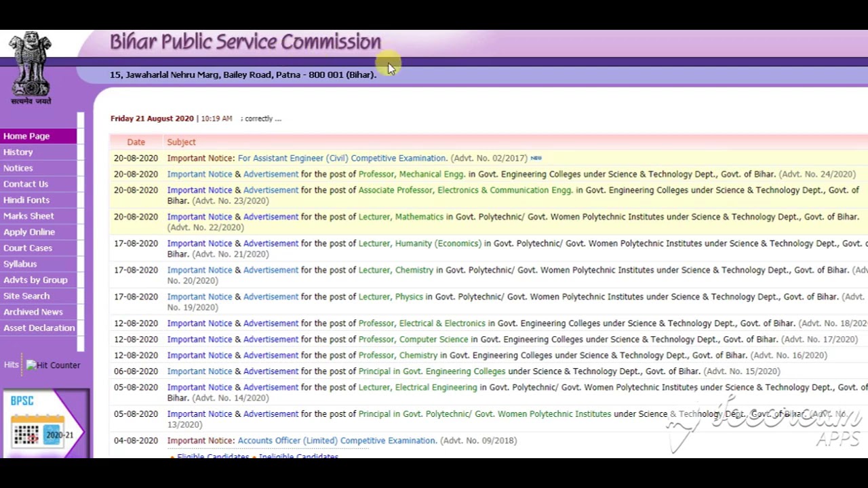Click the date text Friday 21 August 2020
868x488 pixels.
152,119
